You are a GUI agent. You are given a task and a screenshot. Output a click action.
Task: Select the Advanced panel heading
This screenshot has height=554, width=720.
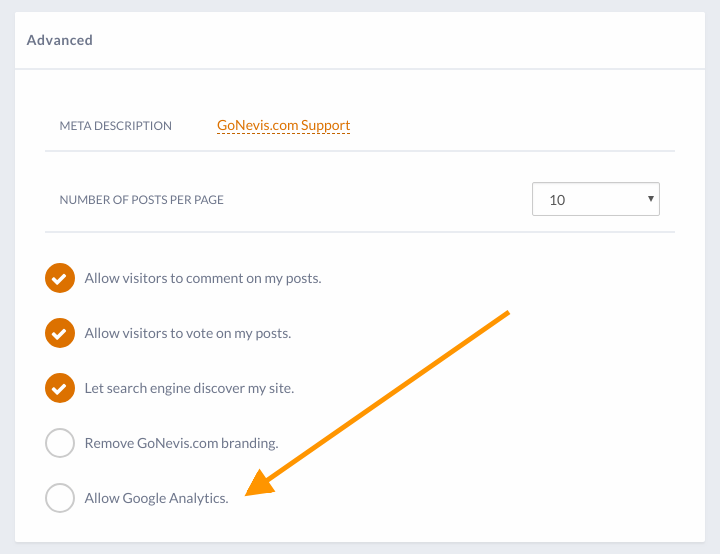point(59,41)
